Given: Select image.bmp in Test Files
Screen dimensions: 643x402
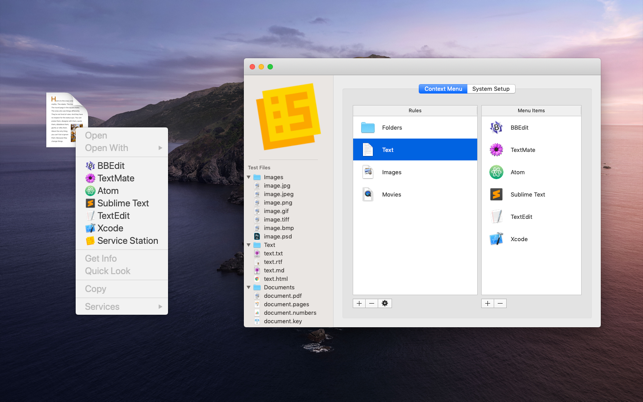Looking at the screenshot, I should click(279, 228).
